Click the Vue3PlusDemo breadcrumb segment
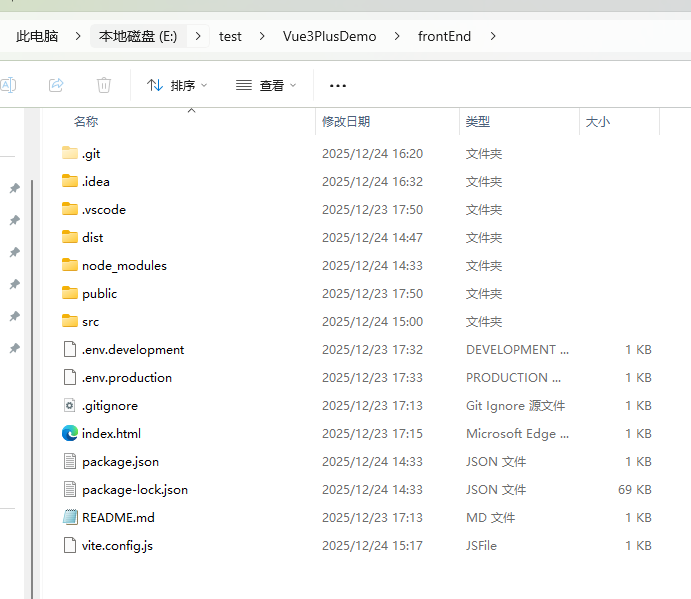 (x=330, y=36)
